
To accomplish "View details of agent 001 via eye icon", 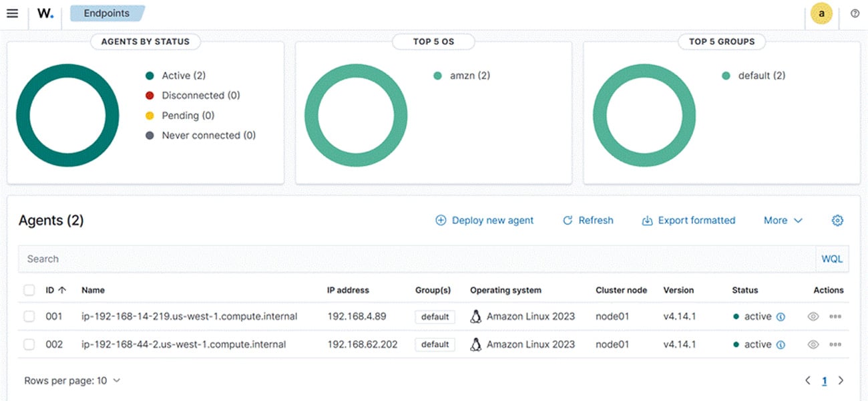I will coord(813,316).
